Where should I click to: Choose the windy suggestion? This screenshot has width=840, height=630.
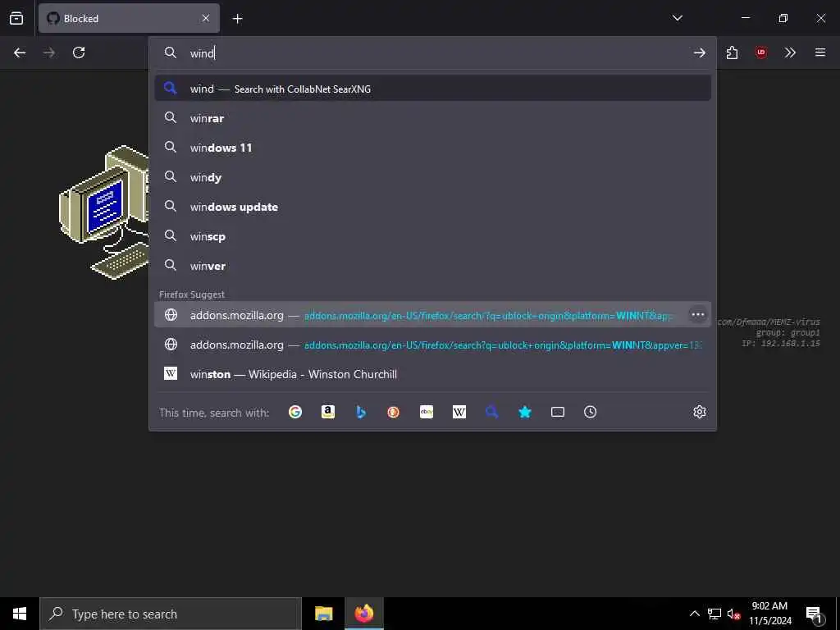coord(433,177)
